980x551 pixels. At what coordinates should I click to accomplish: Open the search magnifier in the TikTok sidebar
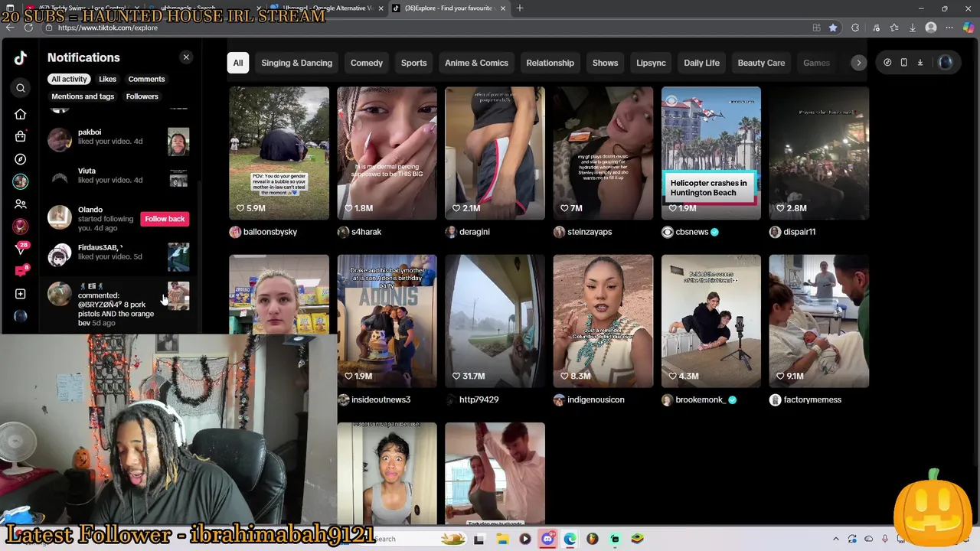[x=21, y=88]
